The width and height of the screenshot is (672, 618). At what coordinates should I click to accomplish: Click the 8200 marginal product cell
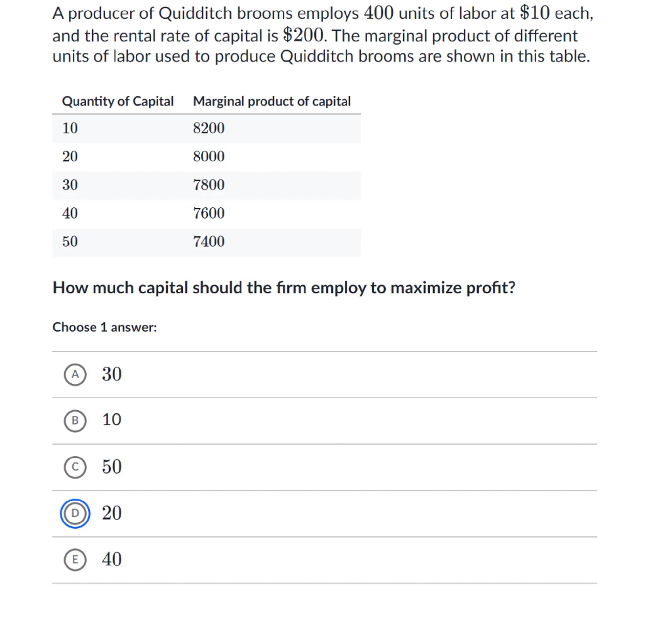209,128
